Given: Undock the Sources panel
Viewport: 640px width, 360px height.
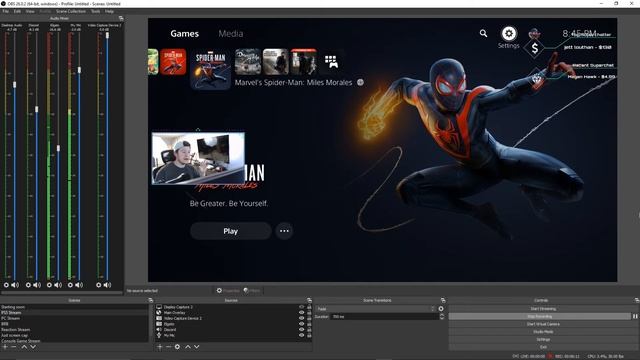Looking at the screenshot, I should coord(309,300).
